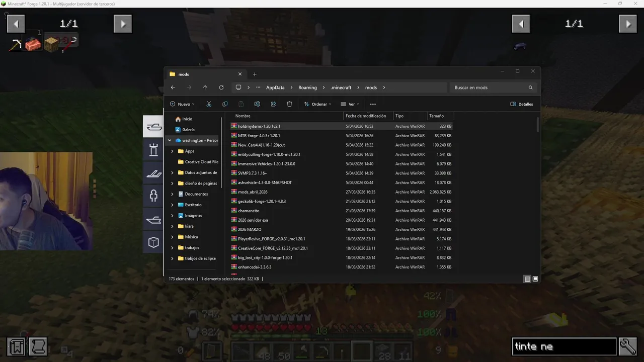
Task: Click AppData in the address breadcrumb
Action: [275, 87]
